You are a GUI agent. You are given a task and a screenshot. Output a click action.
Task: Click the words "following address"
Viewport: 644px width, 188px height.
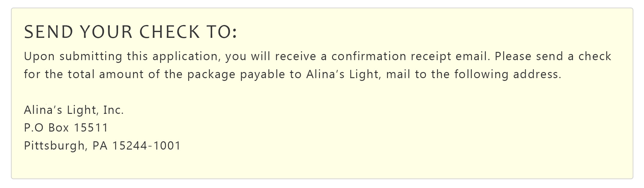click(x=507, y=74)
